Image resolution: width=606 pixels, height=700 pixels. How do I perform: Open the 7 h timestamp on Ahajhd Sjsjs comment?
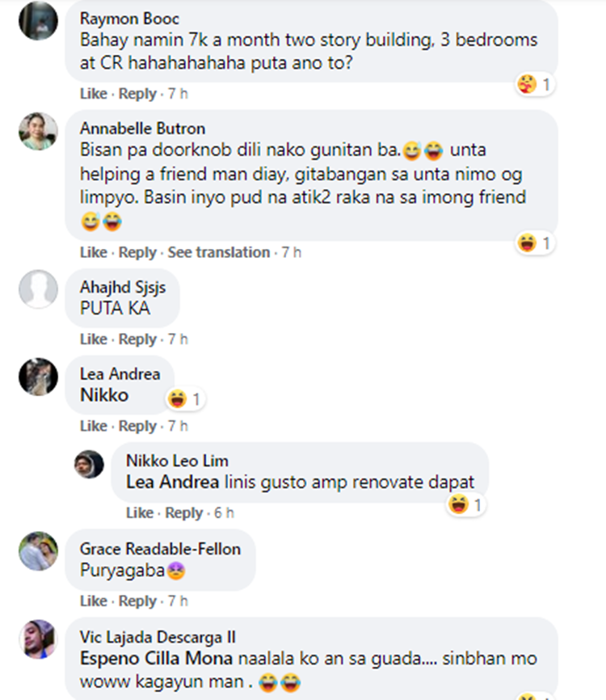(x=178, y=339)
